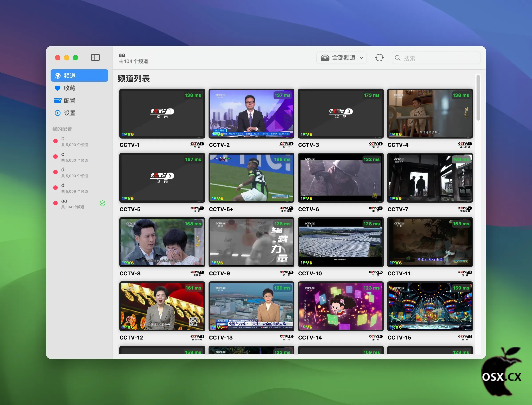The width and height of the screenshot is (532, 405).
Task: Click the CCTV 12 logo icon beside CCTV-12
Action: tap(197, 337)
